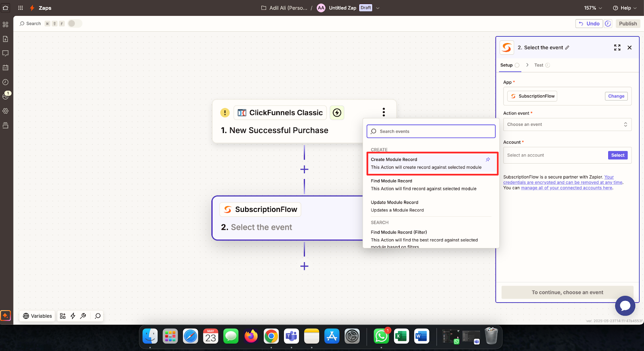Open WhatsApp from the dock
Viewport: 644px width, 351px height.
(x=381, y=336)
